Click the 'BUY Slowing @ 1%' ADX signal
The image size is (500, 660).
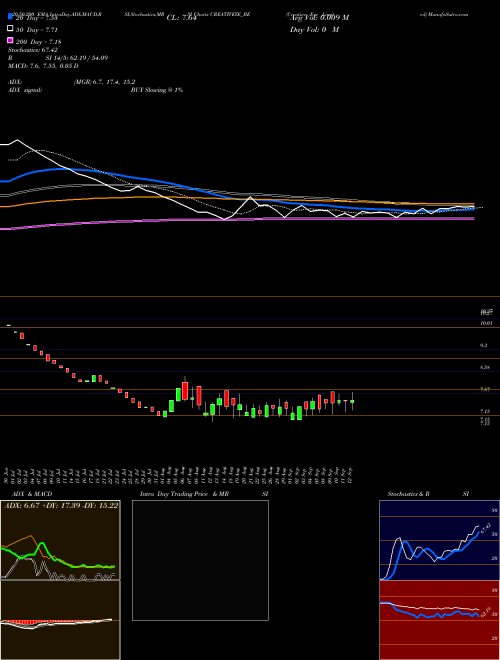point(157,90)
